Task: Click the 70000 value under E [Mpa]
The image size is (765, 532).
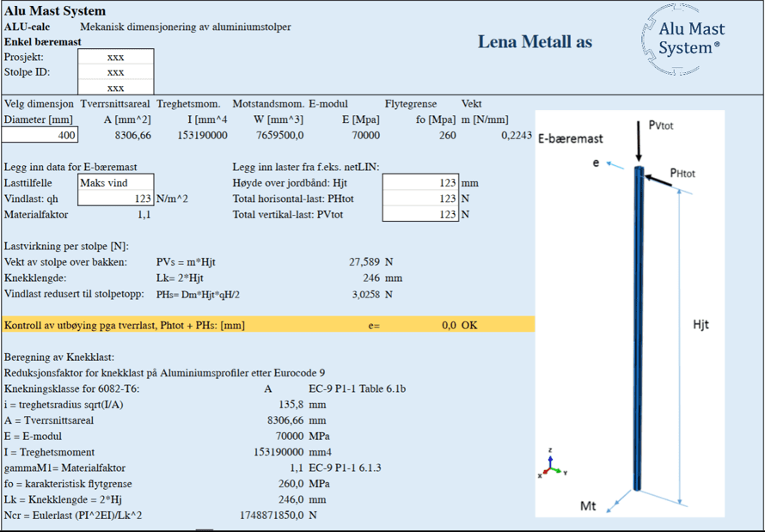Action: [365, 135]
